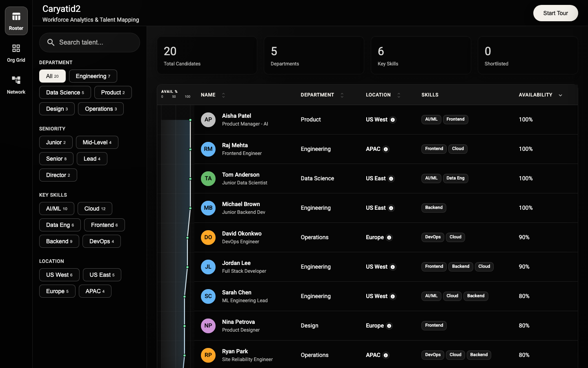Click info icon in Michael Brown's location
The width and height of the screenshot is (588, 368).
pyautogui.click(x=391, y=208)
